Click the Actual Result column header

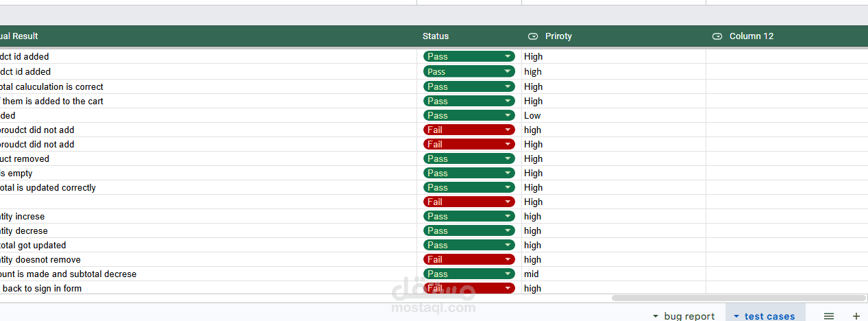coord(19,36)
